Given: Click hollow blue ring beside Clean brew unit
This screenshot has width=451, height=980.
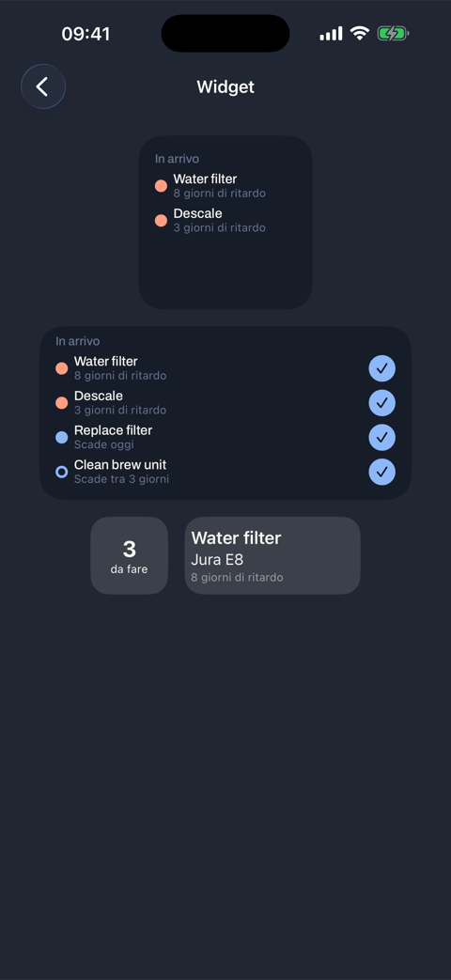Looking at the screenshot, I should [62, 472].
